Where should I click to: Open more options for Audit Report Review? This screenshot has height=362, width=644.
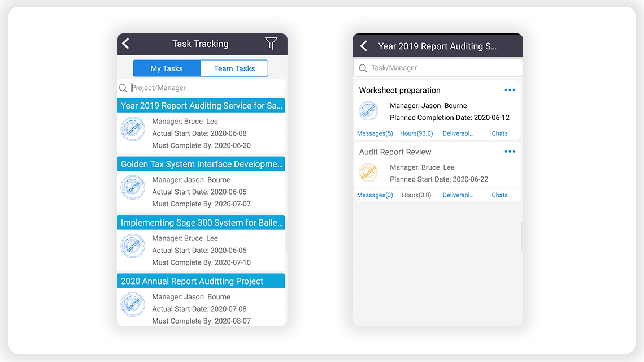click(x=510, y=152)
